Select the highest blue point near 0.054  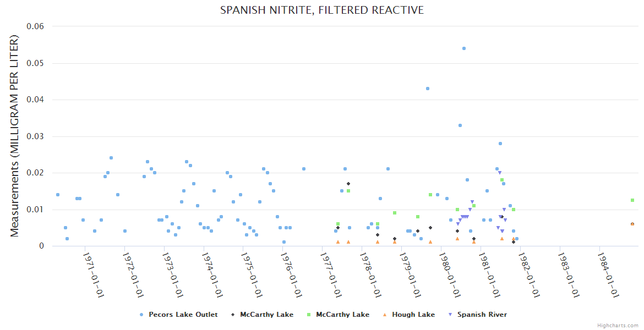click(464, 48)
